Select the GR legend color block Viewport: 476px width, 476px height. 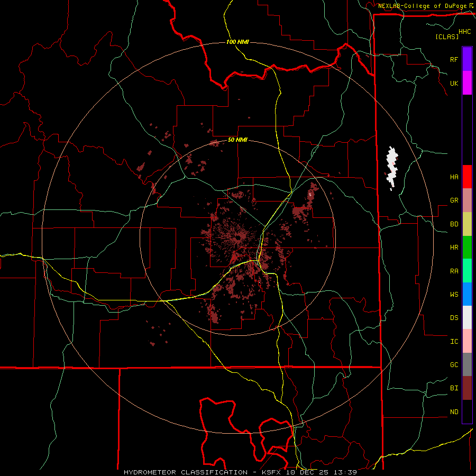(467, 200)
